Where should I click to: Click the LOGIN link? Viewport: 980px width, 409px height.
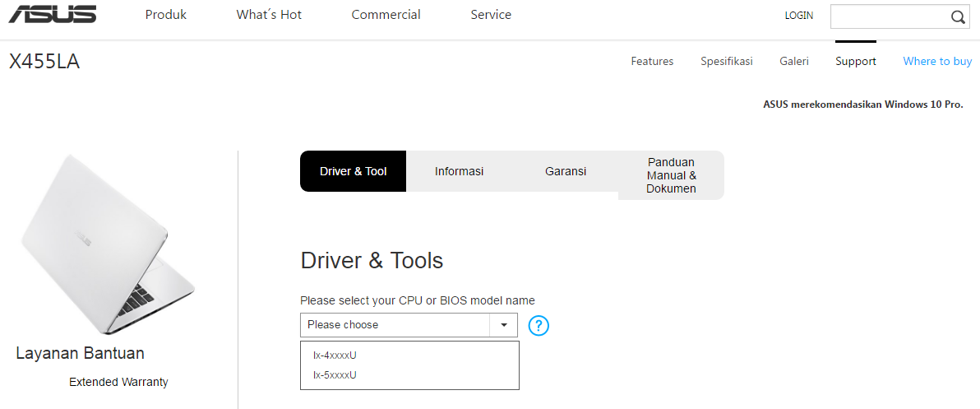pyautogui.click(x=798, y=16)
